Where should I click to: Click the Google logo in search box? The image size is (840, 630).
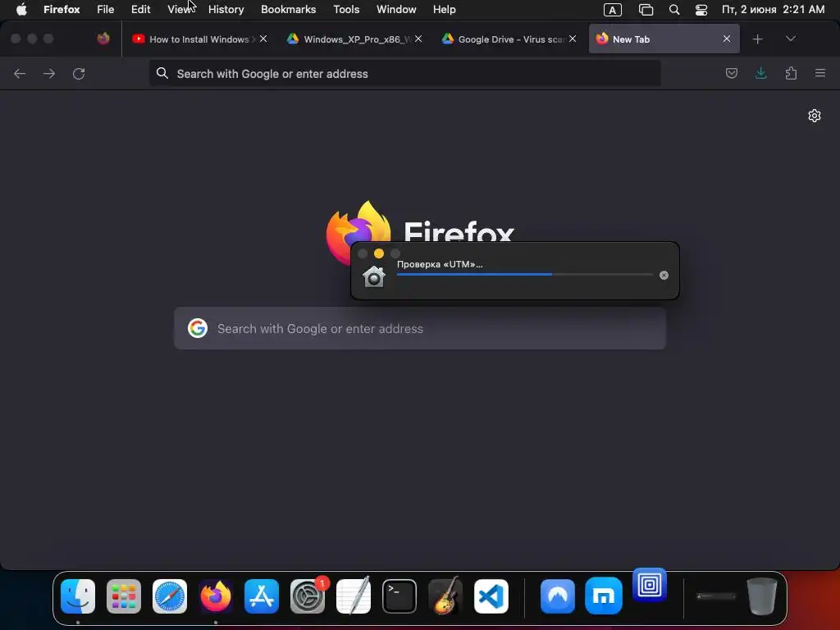click(198, 328)
